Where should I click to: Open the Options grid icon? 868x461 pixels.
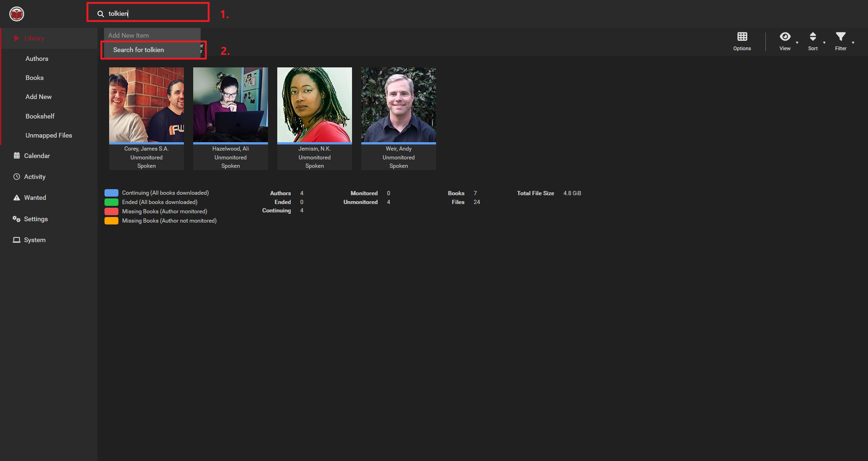click(x=742, y=37)
